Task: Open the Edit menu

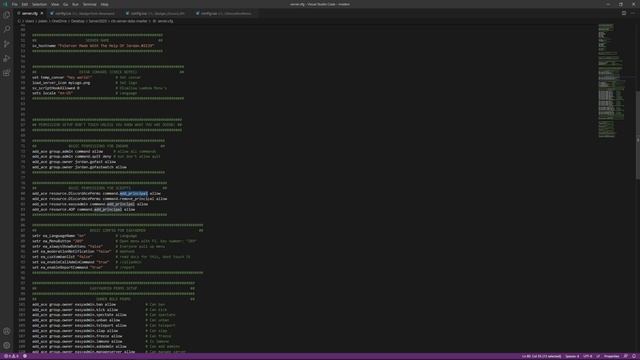Action: point(25,4)
